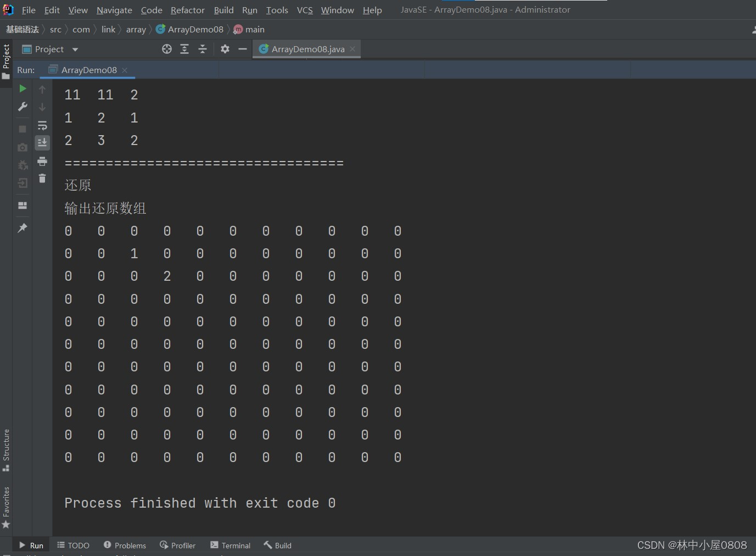Open the Problems tool window
Image resolution: width=756 pixels, height=556 pixels.
click(x=125, y=545)
